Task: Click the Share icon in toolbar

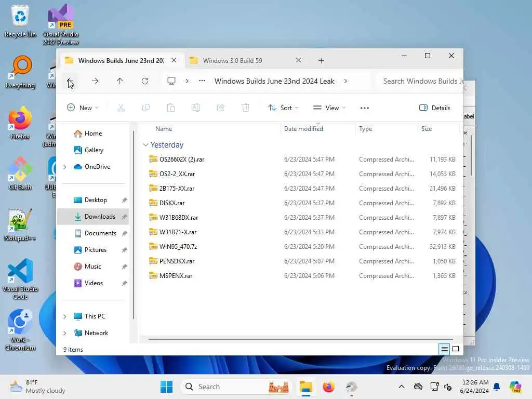Action: [x=220, y=108]
